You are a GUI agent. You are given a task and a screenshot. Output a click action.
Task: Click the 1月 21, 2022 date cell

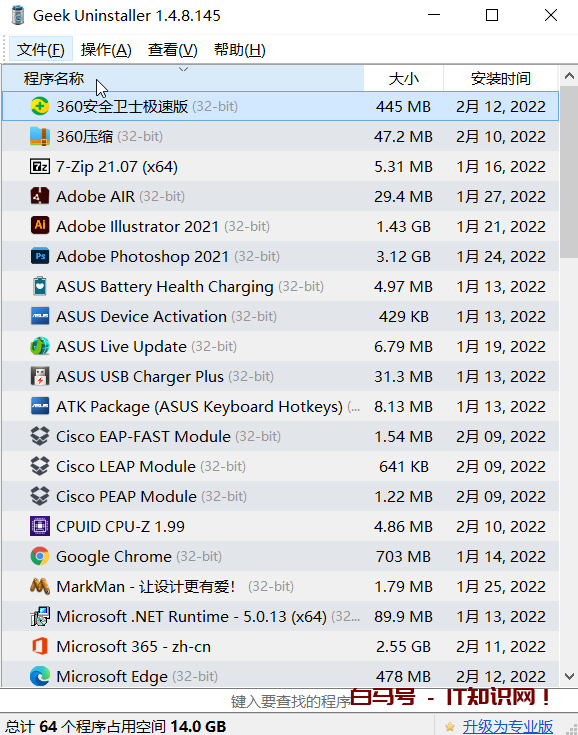501,226
